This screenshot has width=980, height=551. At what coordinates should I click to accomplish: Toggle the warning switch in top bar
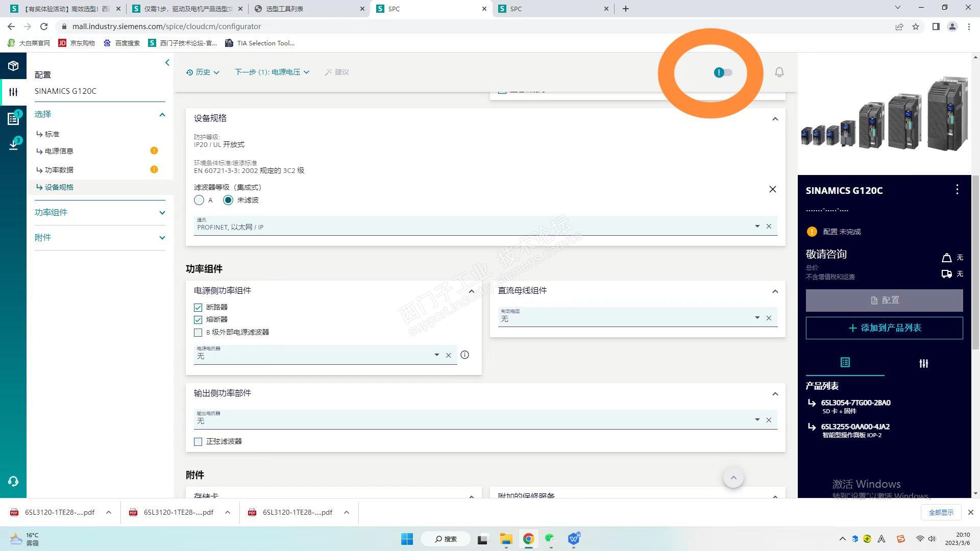[x=723, y=72]
